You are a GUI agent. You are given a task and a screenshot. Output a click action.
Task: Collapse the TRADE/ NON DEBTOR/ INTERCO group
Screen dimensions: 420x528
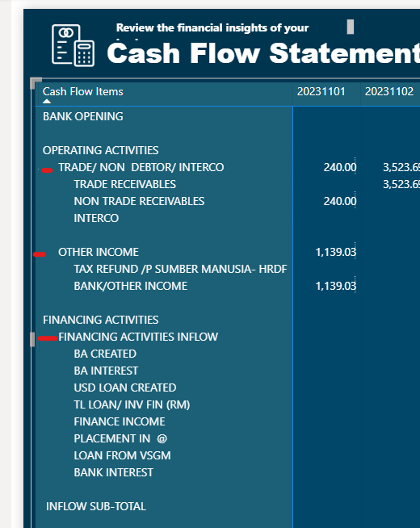click(47, 170)
